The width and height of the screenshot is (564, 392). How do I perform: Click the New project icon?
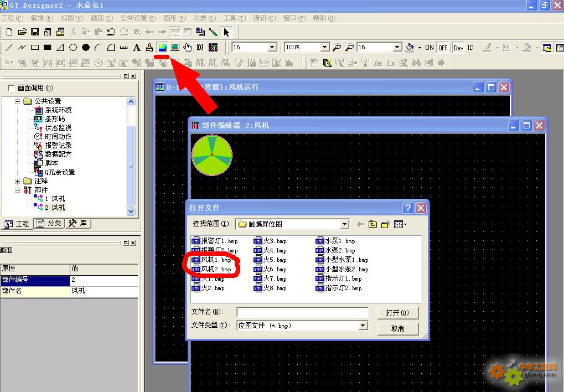coord(9,32)
